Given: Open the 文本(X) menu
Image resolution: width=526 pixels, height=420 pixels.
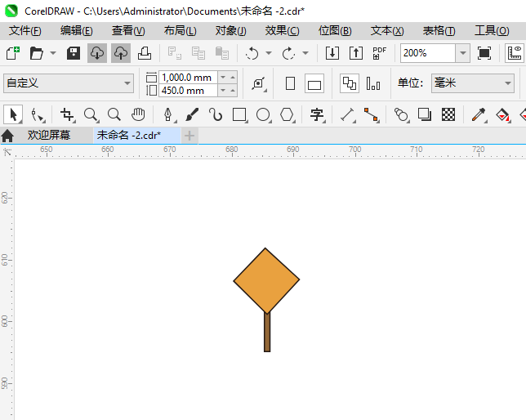Looking at the screenshot, I should (x=387, y=31).
